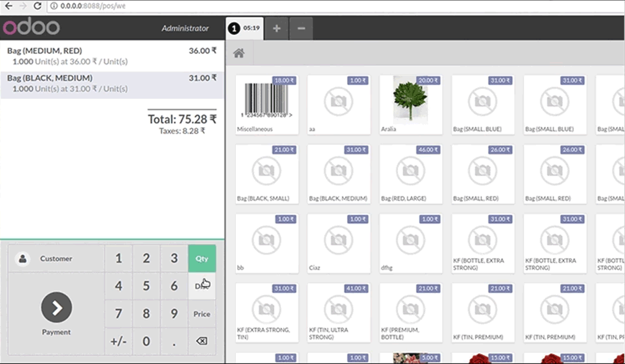The width and height of the screenshot is (625, 364).
Task: Activate Qty mode on numpad
Action: tap(202, 258)
